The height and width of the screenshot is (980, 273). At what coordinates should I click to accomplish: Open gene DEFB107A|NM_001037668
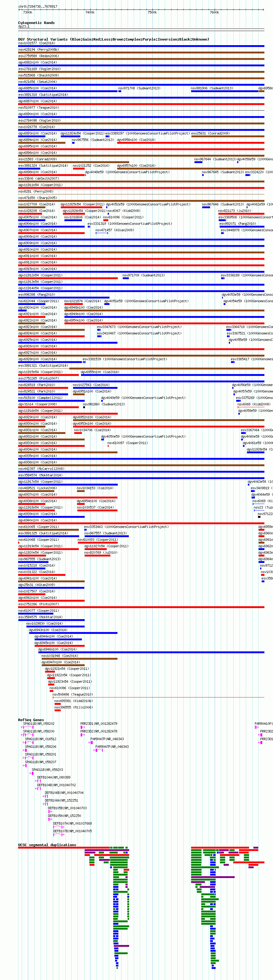point(72,824)
